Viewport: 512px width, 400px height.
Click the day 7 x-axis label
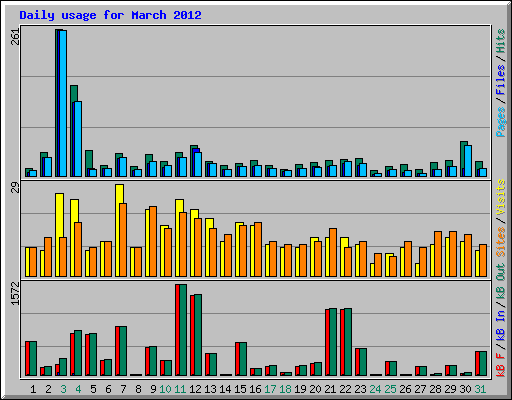[x=123, y=389]
